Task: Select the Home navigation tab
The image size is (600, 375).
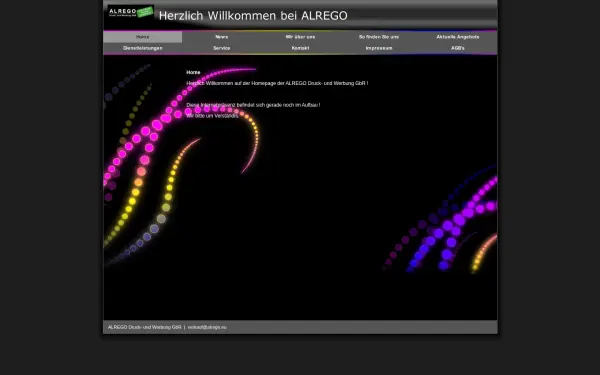Action: 142,37
